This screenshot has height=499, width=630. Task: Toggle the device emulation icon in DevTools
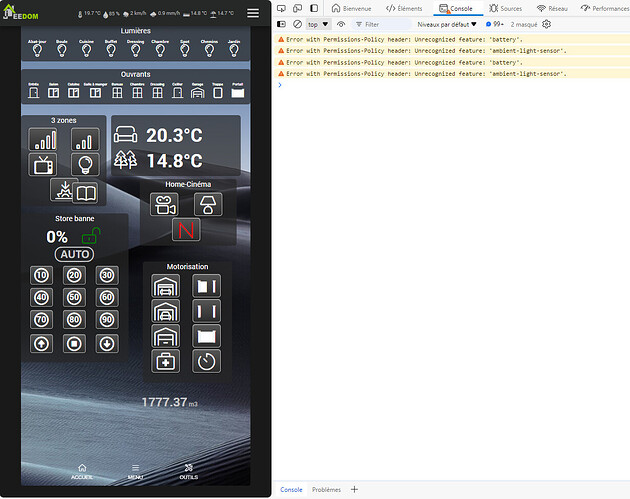point(298,8)
